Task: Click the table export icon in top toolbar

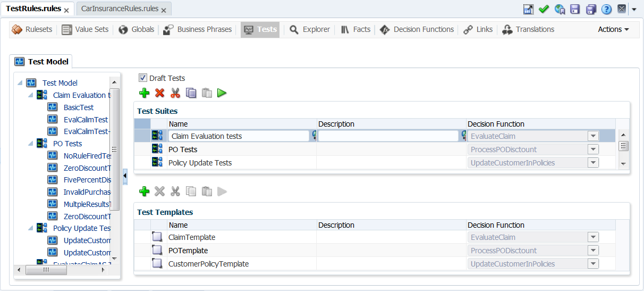Action: pyautogui.click(x=528, y=9)
